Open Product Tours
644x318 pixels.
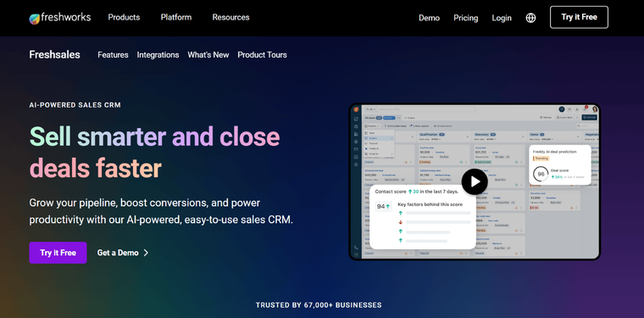(x=262, y=54)
